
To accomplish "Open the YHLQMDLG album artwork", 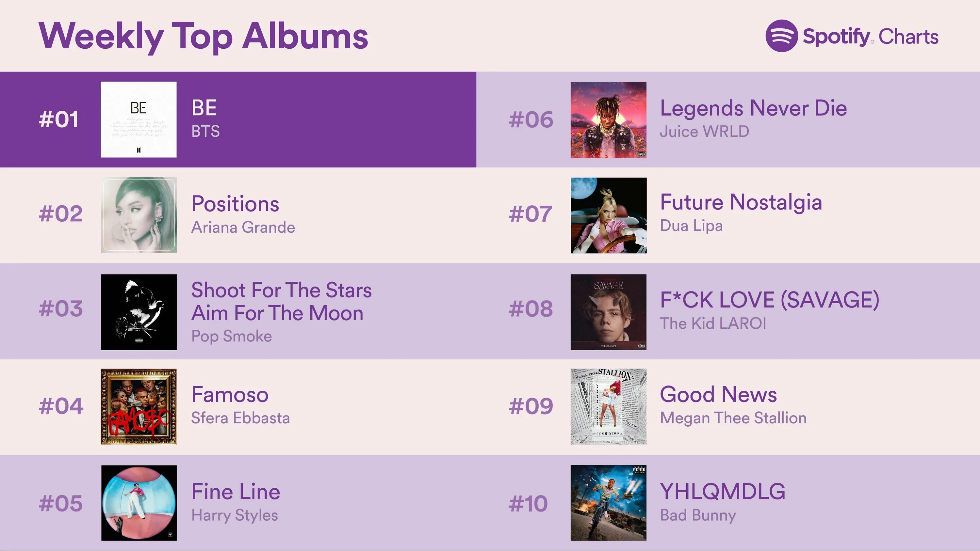I will tap(608, 503).
